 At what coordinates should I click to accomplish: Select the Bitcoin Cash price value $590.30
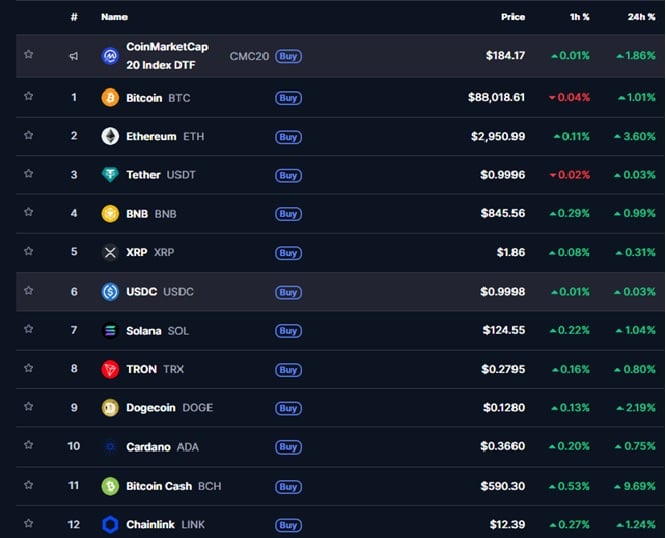[502, 486]
